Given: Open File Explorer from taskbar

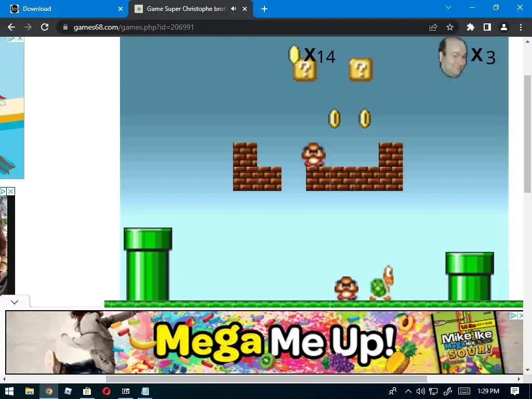Looking at the screenshot, I should (30, 391).
